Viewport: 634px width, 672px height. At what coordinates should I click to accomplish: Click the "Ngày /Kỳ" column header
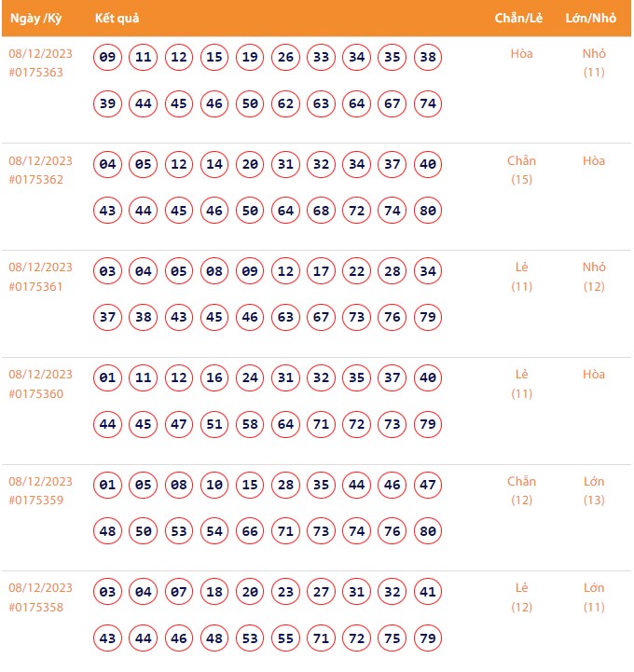(x=35, y=19)
